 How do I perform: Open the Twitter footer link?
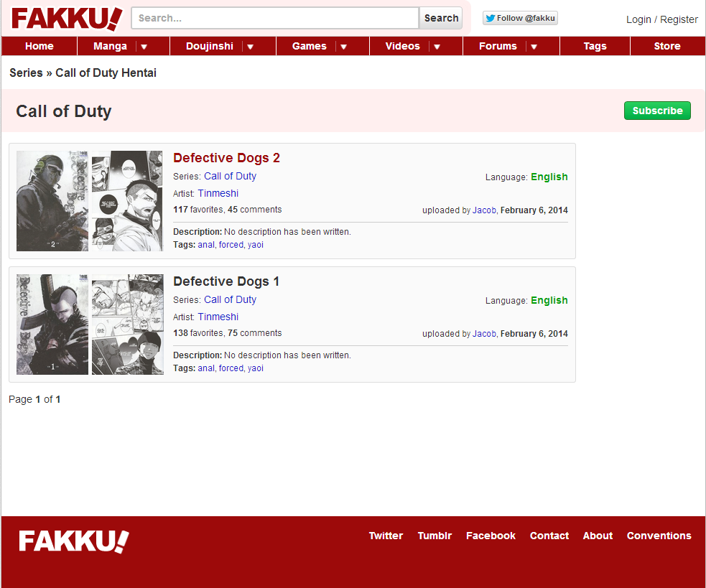pos(386,536)
